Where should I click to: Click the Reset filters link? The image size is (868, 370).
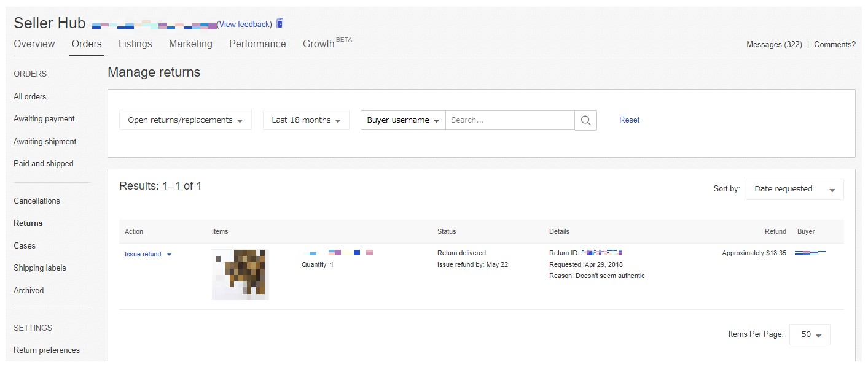[629, 120]
